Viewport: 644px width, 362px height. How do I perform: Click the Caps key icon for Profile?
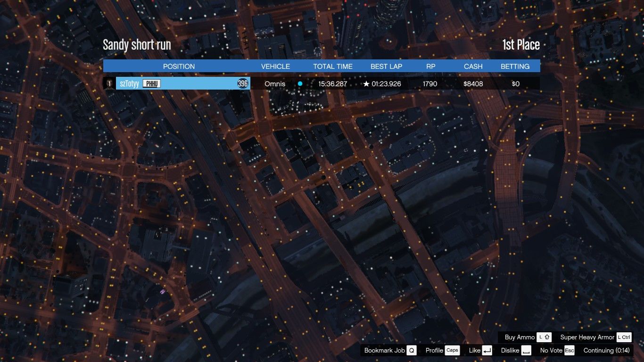(x=452, y=350)
